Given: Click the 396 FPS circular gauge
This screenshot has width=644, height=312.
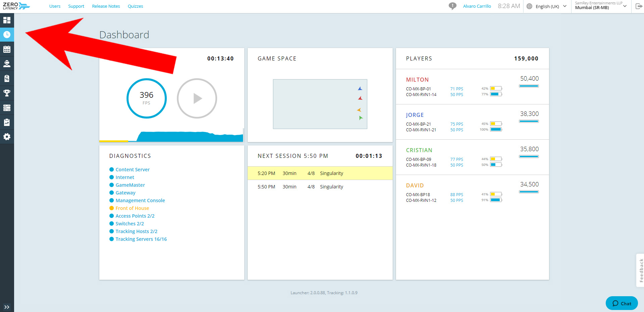Looking at the screenshot, I should coord(147,98).
